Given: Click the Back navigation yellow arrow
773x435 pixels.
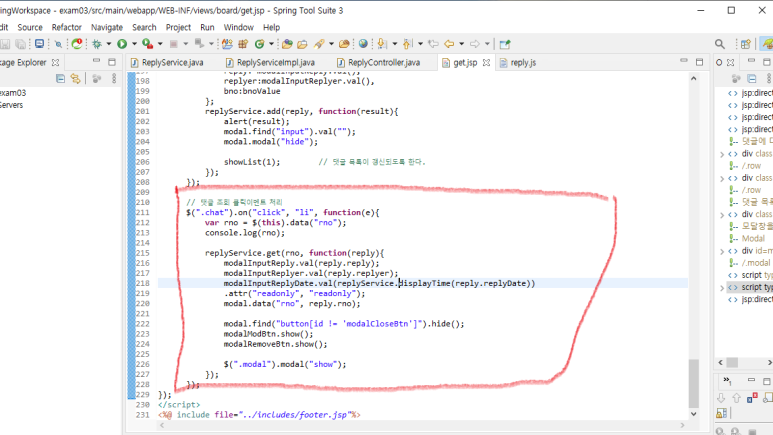Looking at the screenshot, I should pyautogui.click(x=449, y=44).
